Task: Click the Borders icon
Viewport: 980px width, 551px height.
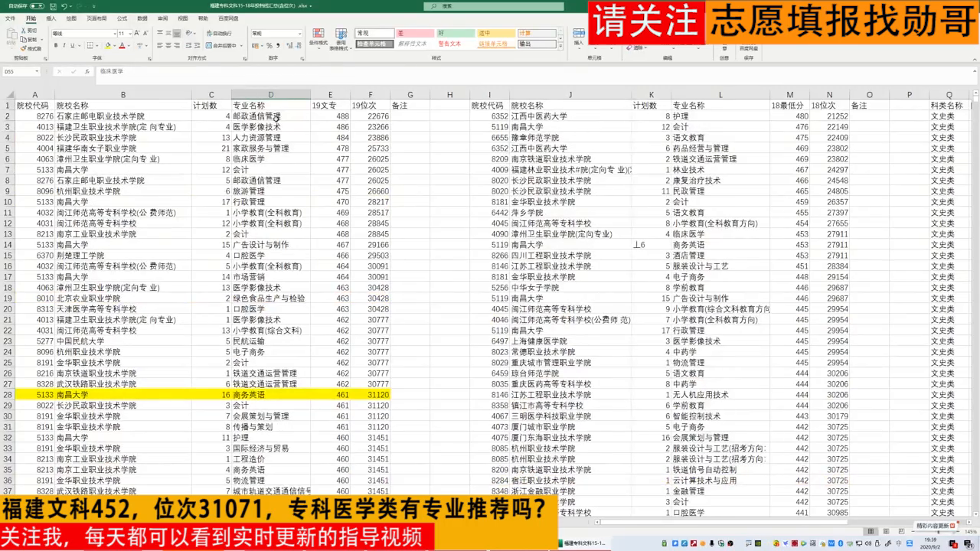Action: click(90, 45)
